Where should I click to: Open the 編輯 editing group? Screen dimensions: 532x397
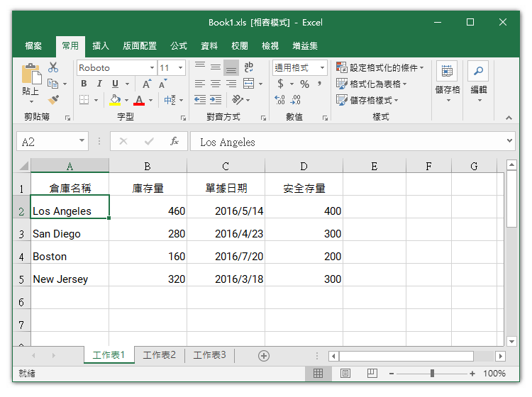pyautogui.click(x=478, y=82)
